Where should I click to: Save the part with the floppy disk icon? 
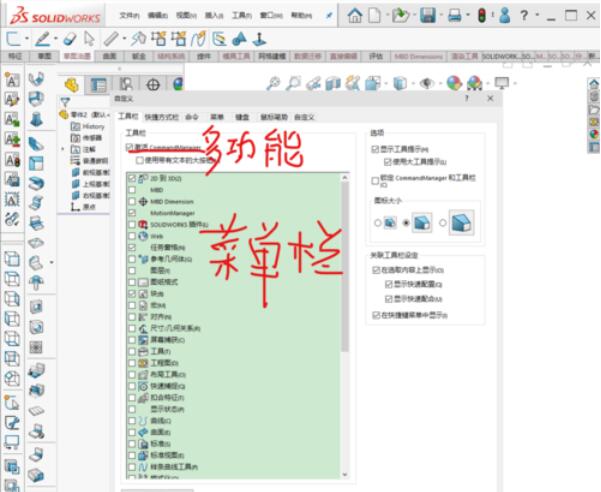coord(428,16)
